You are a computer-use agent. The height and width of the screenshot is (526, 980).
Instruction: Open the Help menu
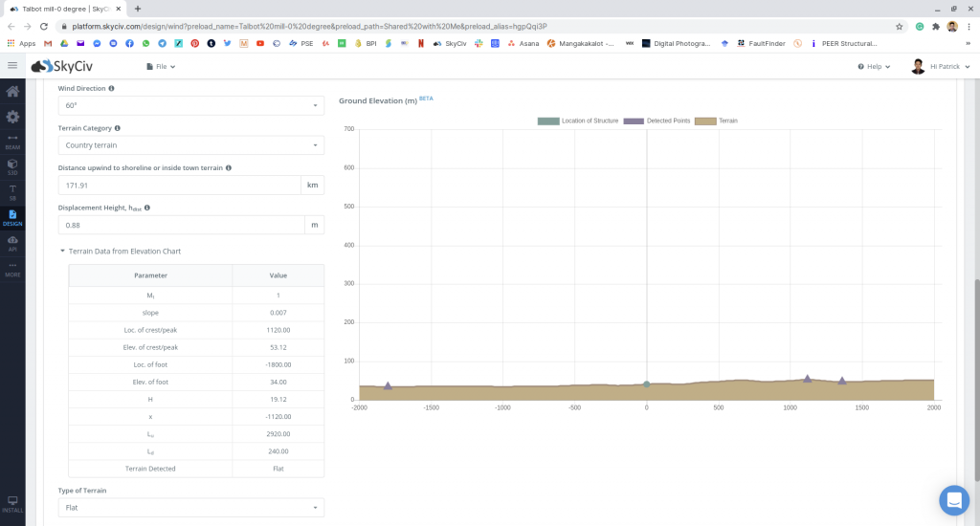(874, 67)
